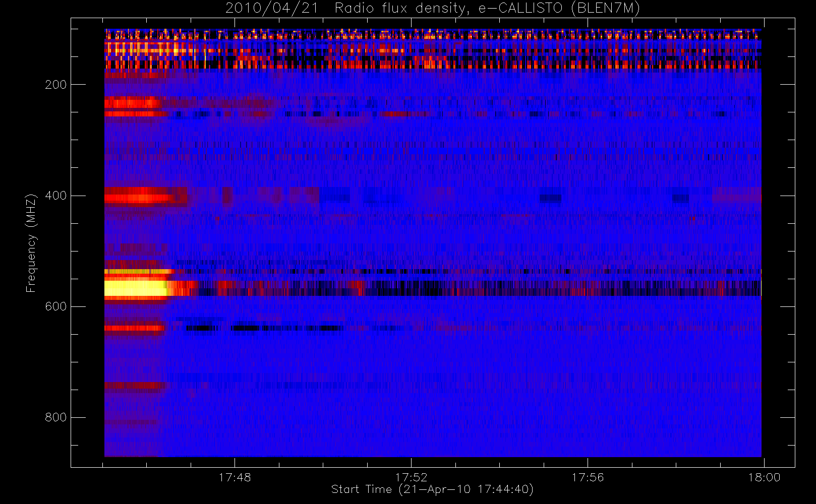Click the 200 frequency tick label
The width and height of the screenshot is (816, 504).
coord(56,85)
